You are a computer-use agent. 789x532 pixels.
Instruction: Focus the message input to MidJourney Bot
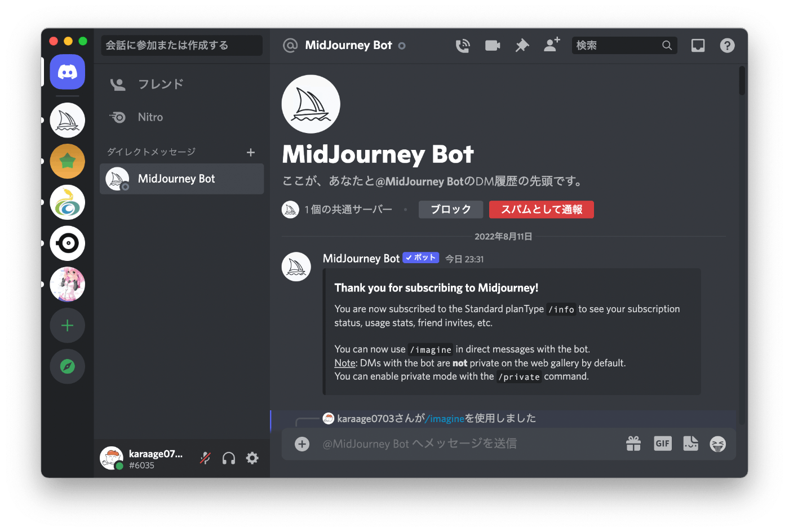click(x=468, y=444)
